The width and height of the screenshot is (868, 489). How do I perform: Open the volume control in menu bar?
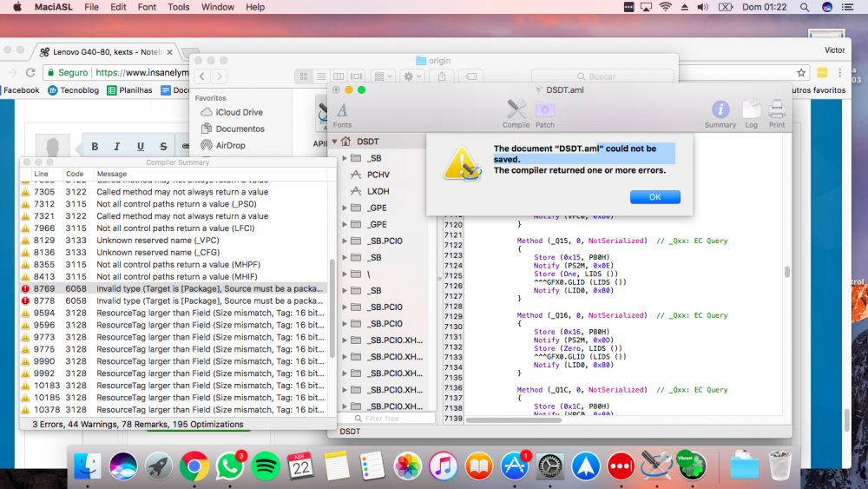[x=703, y=7]
